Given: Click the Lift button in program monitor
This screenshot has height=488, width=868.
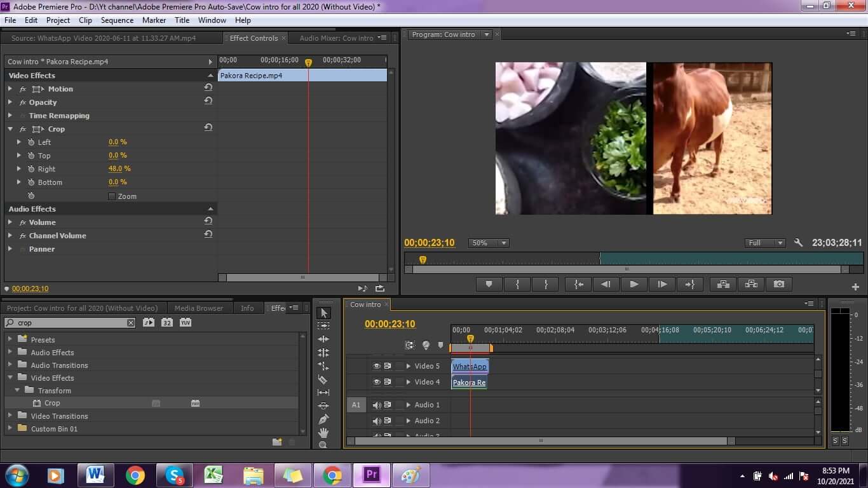Looking at the screenshot, I should point(723,285).
